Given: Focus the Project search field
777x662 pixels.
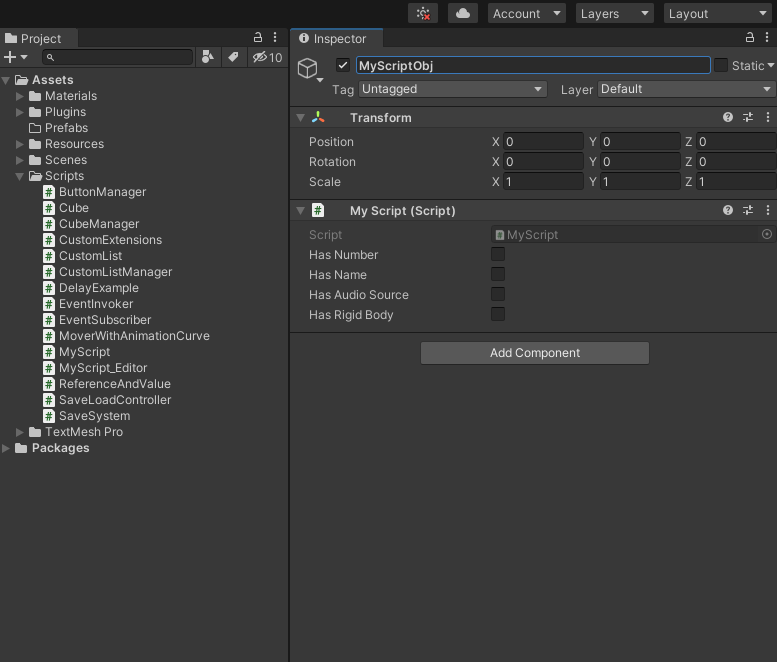Looking at the screenshot, I should 117,57.
